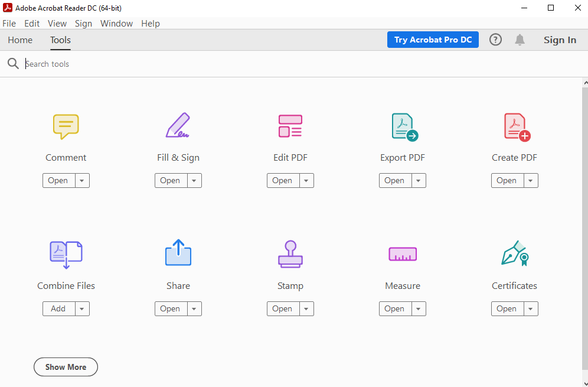Open the Share tool button
This screenshot has height=387, width=588.
(x=171, y=308)
